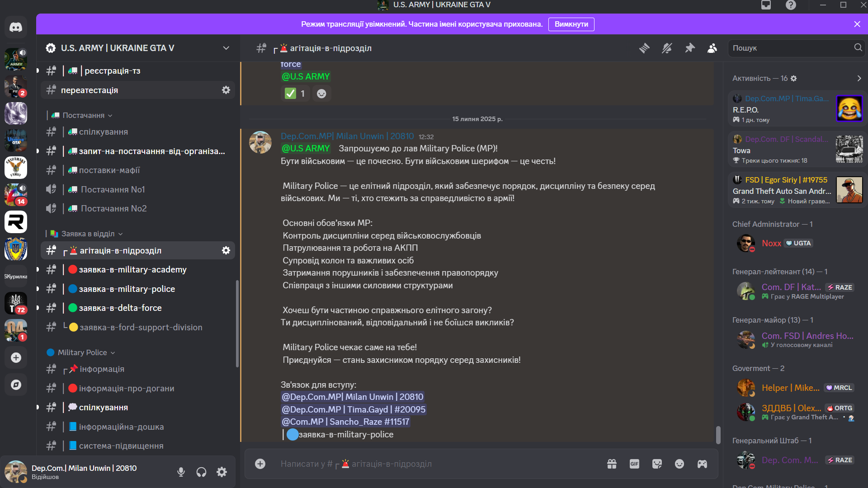Open the server with 72 notifications
Viewport: 868px width, 488px height.
(x=16, y=303)
